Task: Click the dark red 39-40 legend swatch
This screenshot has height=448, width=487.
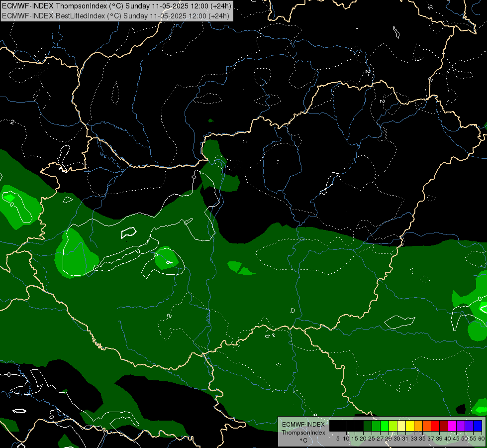Action: pyautogui.click(x=444, y=426)
